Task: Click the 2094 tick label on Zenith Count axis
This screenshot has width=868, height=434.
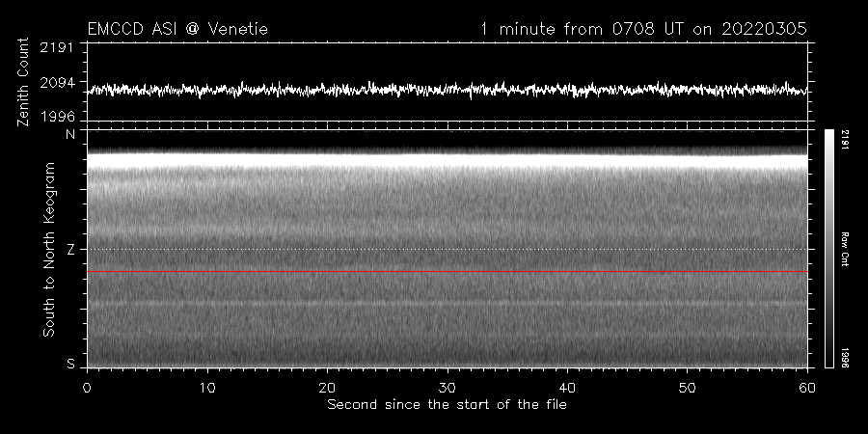Action: click(x=57, y=83)
